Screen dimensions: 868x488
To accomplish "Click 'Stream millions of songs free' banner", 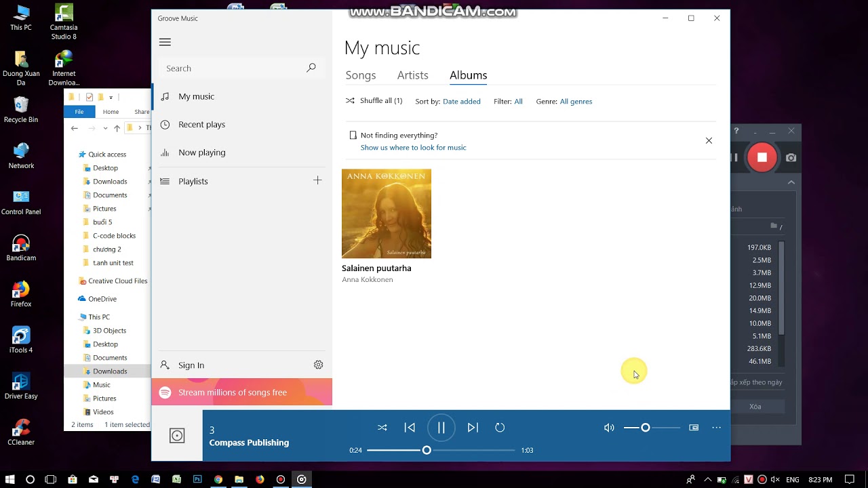I will pos(242,392).
